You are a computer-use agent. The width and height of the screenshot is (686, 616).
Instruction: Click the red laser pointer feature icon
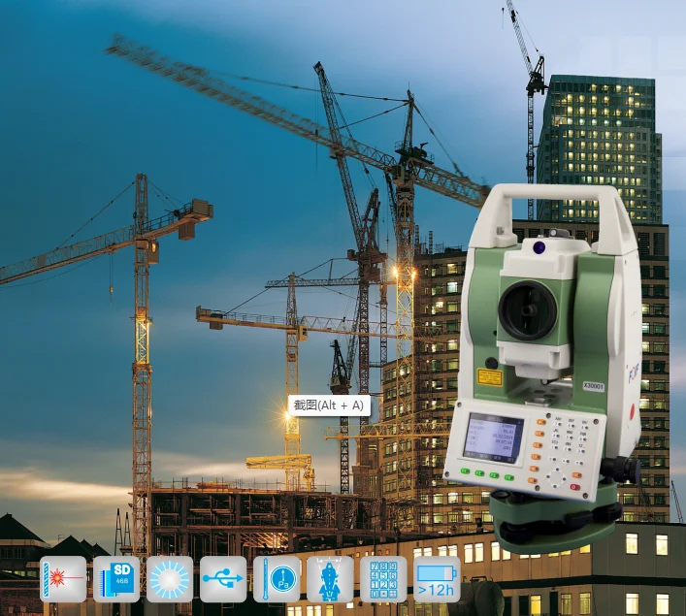[63, 579]
